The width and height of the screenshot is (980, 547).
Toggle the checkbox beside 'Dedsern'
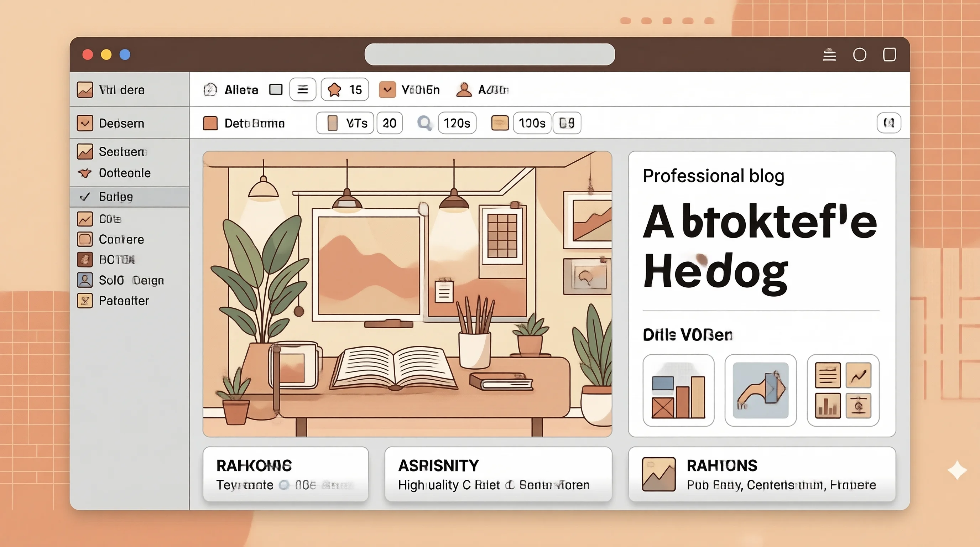pyautogui.click(x=84, y=123)
